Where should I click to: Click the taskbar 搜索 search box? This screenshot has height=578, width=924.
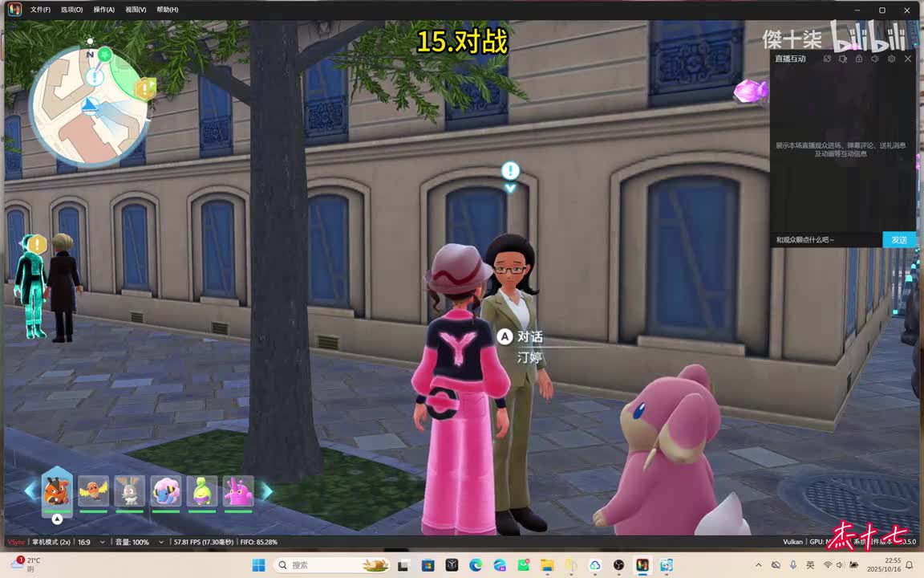(332, 566)
